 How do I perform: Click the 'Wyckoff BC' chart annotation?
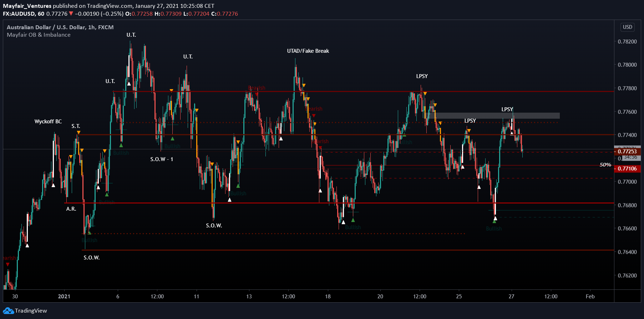click(x=48, y=122)
